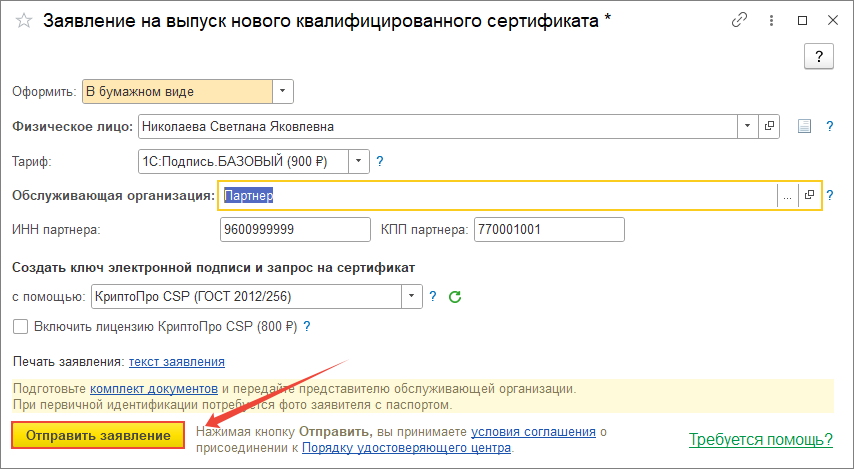854x469 pixels.
Task: Copy link to this form icon
Action: 740,20
